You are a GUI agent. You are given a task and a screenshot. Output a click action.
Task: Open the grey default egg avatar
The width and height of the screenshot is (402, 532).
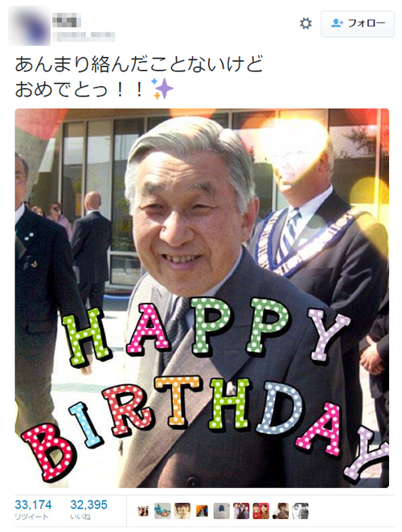222,511
